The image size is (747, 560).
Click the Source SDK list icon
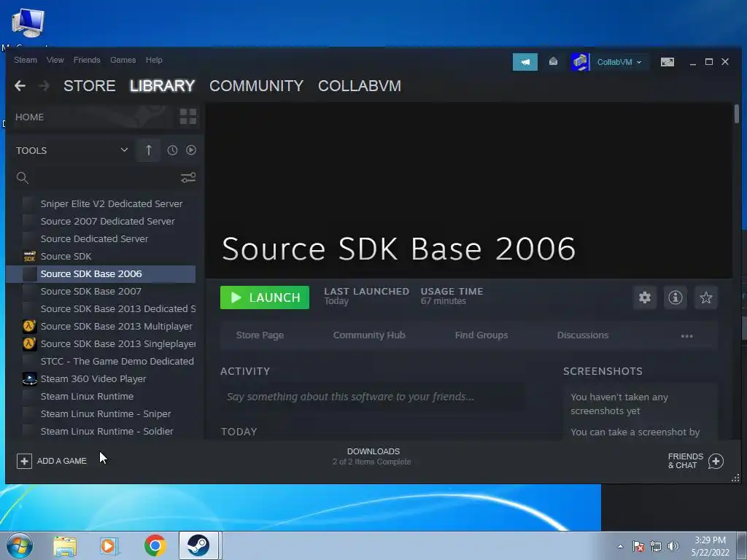tap(29, 256)
